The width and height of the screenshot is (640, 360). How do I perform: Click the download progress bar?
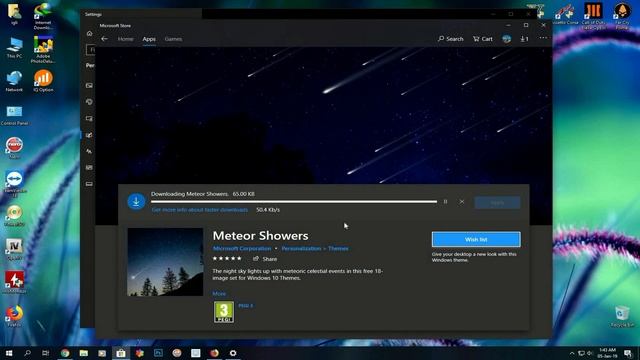click(x=294, y=202)
